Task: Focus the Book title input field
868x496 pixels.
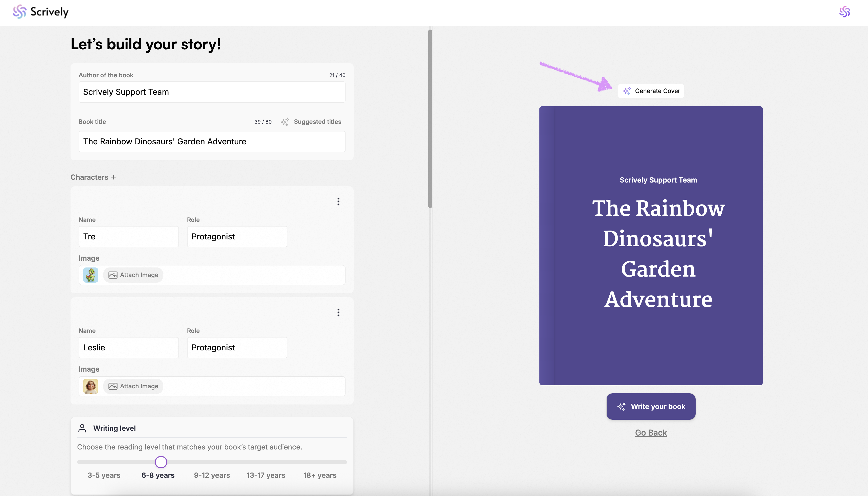Action: (212, 141)
